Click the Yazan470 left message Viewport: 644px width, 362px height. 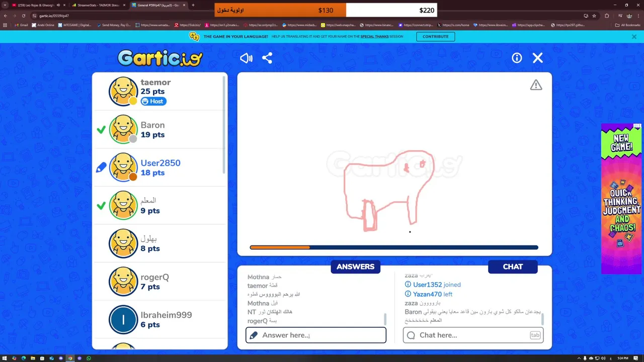(429, 294)
